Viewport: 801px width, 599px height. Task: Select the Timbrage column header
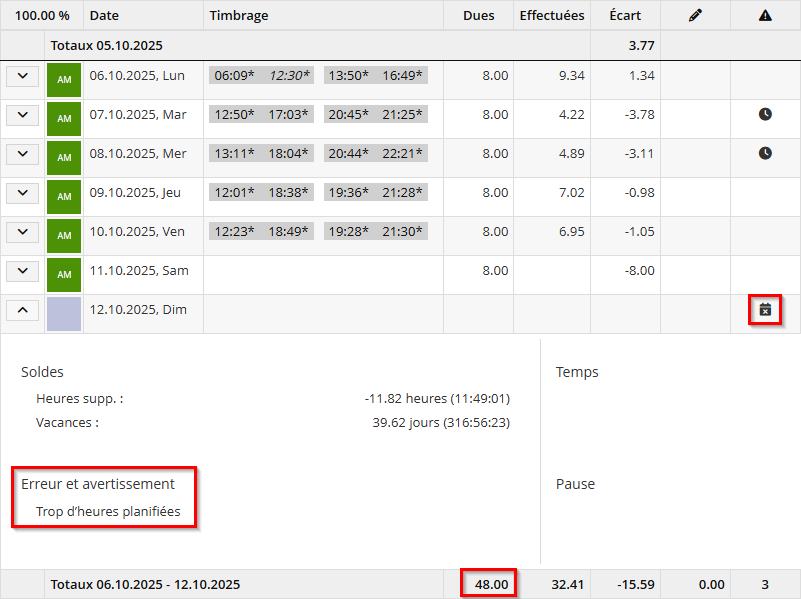pos(239,16)
